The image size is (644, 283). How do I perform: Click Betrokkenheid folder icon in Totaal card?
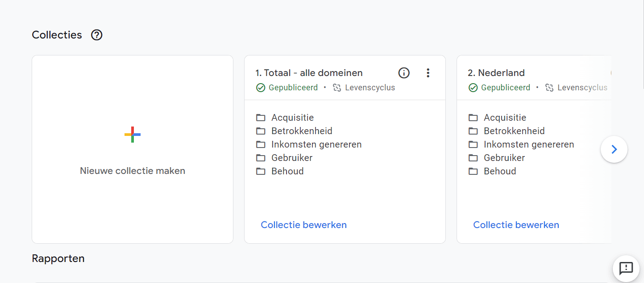tap(261, 131)
